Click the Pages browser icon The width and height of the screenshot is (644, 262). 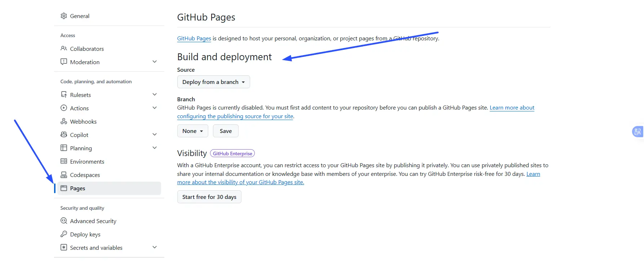click(64, 188)
